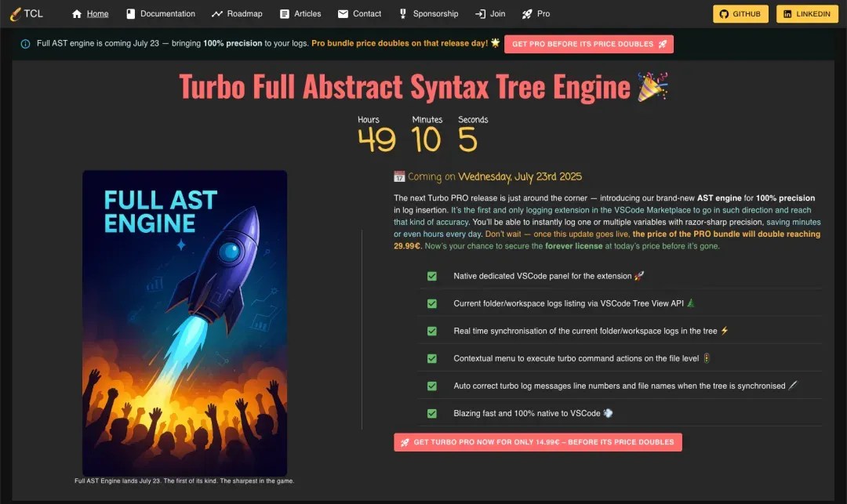Click the info icon in announcement banner

pos(25,44)
